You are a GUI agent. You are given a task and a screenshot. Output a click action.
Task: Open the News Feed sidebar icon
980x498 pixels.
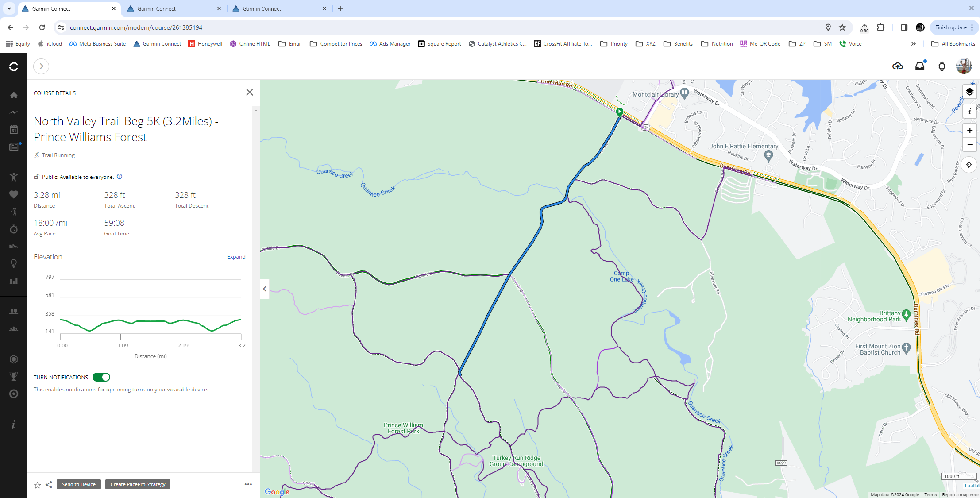[x=14, y=147]
